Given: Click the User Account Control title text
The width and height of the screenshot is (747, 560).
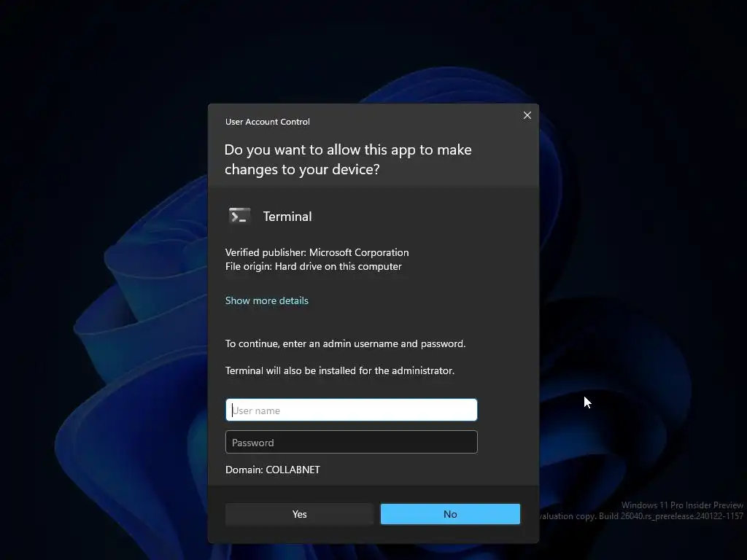Looking at the screenshot, I should pos(267,122).
